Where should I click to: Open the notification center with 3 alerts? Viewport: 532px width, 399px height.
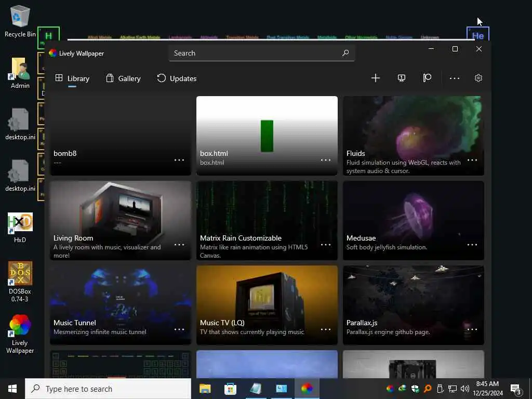[x=515, y=389]
